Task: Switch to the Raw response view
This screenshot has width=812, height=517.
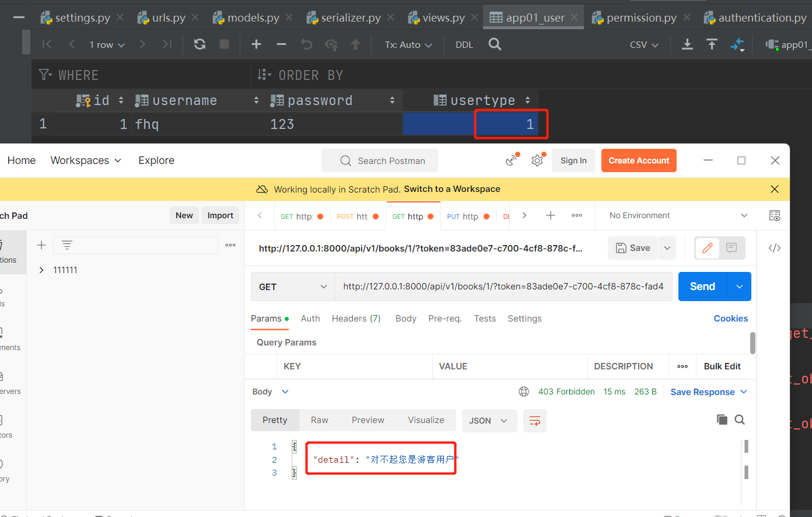Action: pos(319,420)
